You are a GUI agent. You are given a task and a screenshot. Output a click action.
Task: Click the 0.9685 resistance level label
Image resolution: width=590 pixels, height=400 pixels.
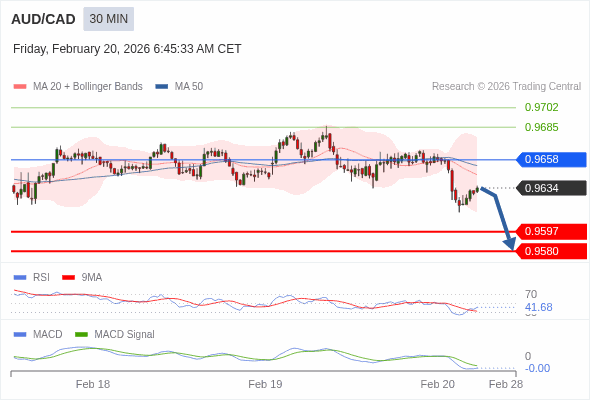[541, 127]
